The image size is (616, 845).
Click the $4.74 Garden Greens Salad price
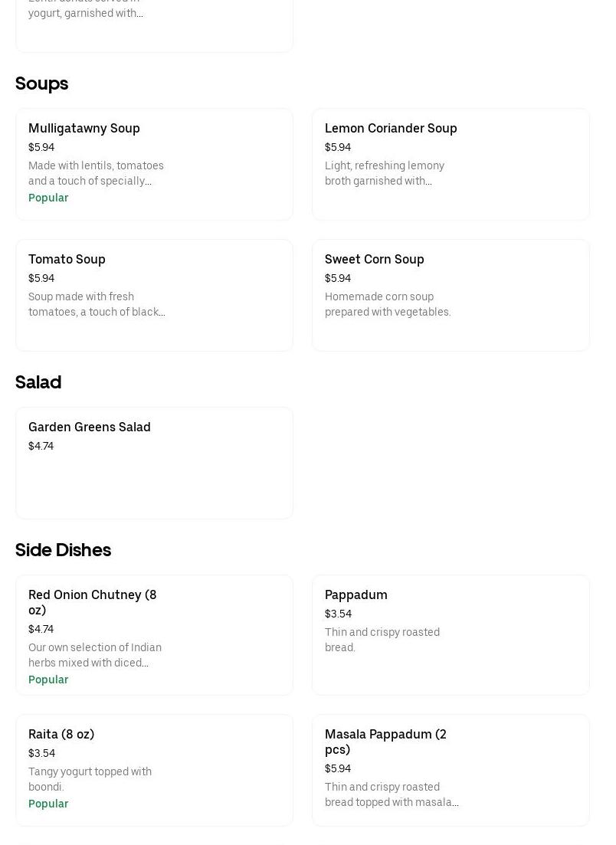pyautogui.click(x=41, y=446)
